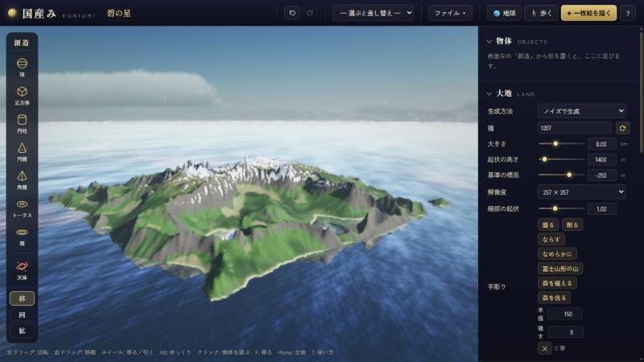The image size is (644, 362).
Task: Click the brush 強さ strength field 8
Action: pos(565,332)
